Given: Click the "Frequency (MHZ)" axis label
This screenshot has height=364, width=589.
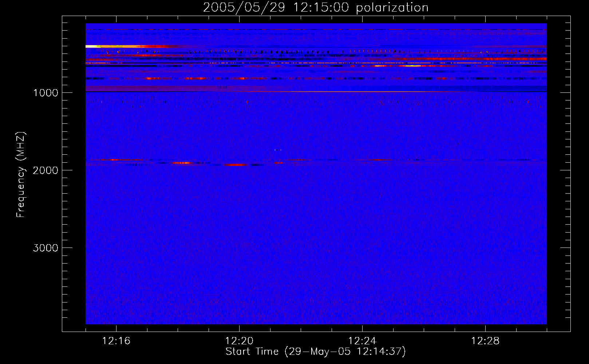Looking at the screenshot, I should tap(21, 175).
